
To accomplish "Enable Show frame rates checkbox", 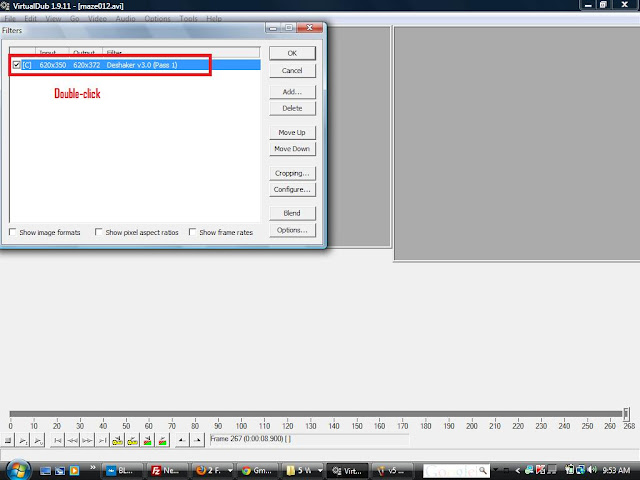I will [x=192, y=232].
